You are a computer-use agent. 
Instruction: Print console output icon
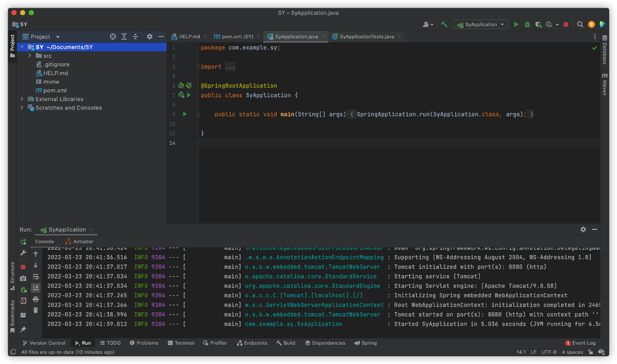[36, 299]
